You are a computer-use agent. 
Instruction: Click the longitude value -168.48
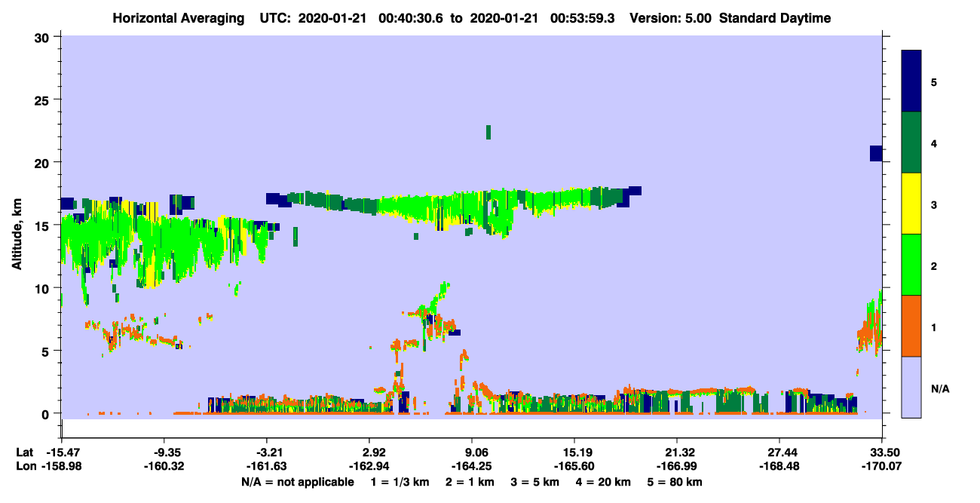[x=779, y=466]
